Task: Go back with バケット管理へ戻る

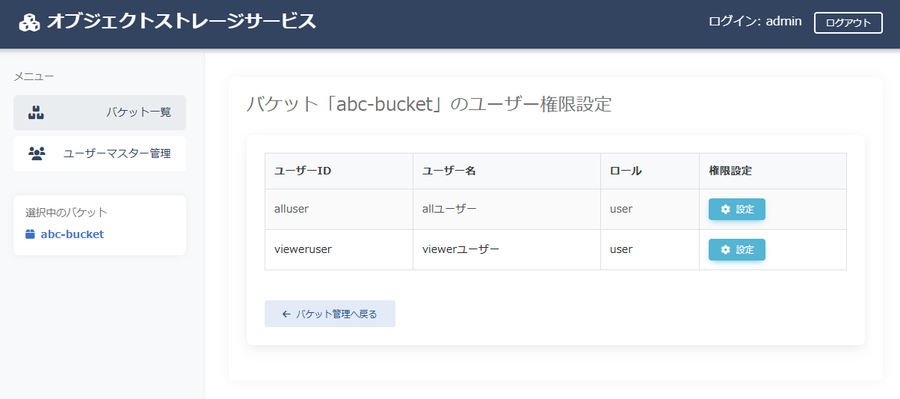Action: tap(329, 314)
